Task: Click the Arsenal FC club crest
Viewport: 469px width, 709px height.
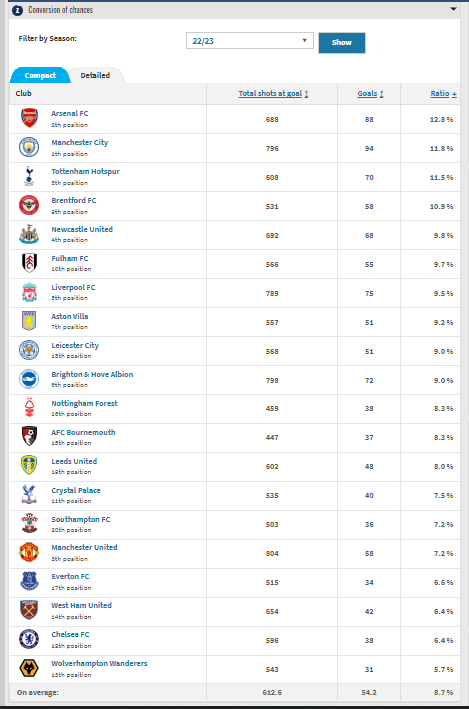Action: (29, 118)
